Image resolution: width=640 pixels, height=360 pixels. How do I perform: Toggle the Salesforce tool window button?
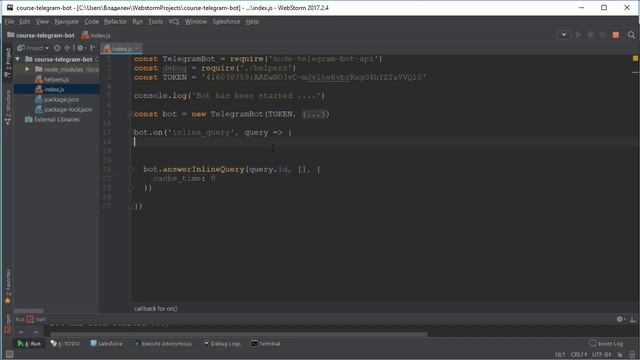pos(106,344)
